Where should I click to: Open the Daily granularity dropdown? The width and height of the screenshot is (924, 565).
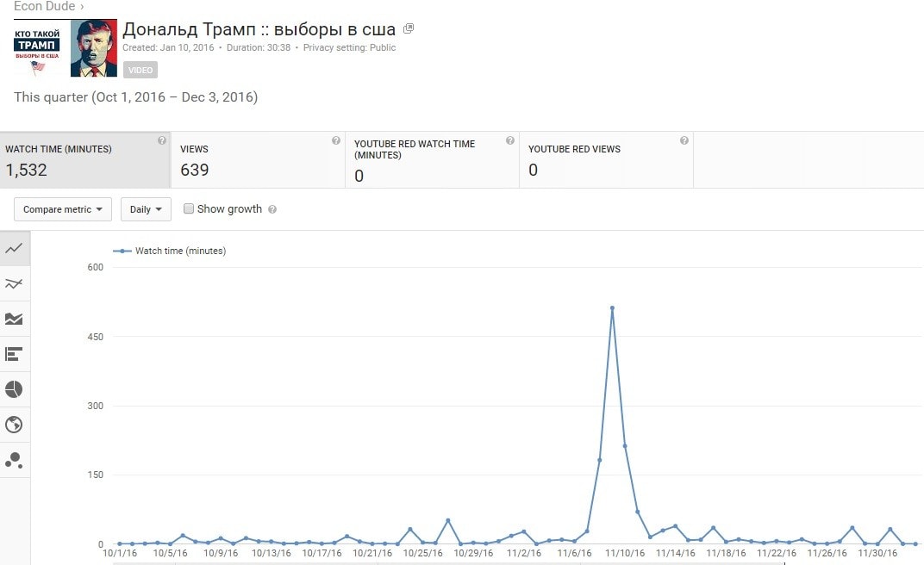click(146, 209)
